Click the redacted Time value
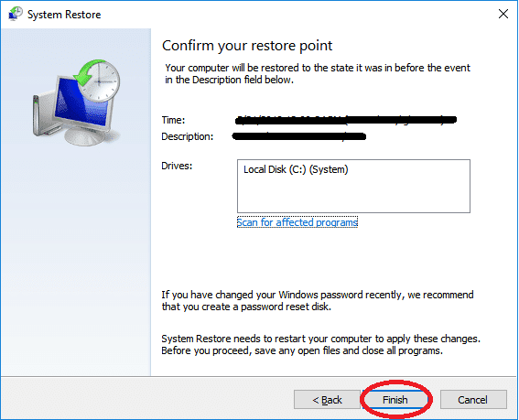Image resolution: width=519 pixels, height=420 pixels. pyautogui.click(x=346, y=120)
